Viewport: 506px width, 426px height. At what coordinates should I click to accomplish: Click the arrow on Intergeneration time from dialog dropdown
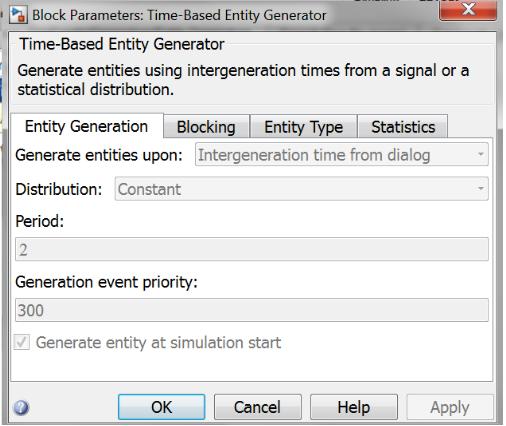pyautogui.click(x=480, y=154)
